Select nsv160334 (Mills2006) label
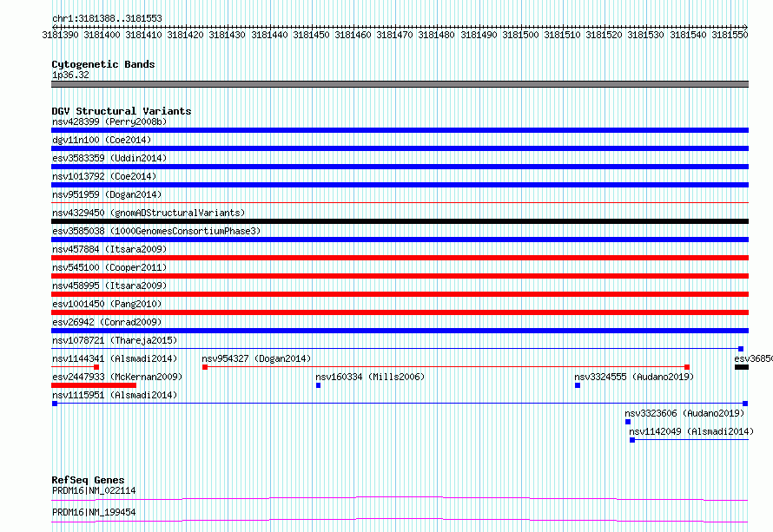This screenshot has height=532, width=773. [370, 377]
